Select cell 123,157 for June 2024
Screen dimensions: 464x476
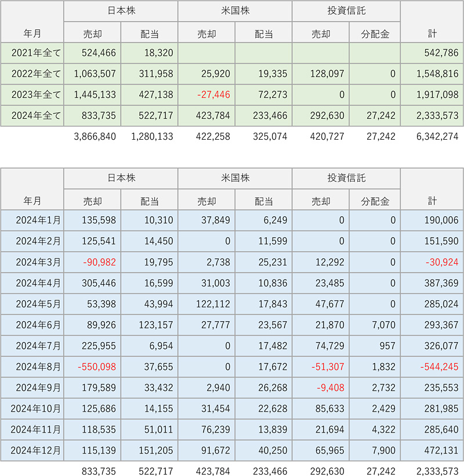tap(156, 325)
